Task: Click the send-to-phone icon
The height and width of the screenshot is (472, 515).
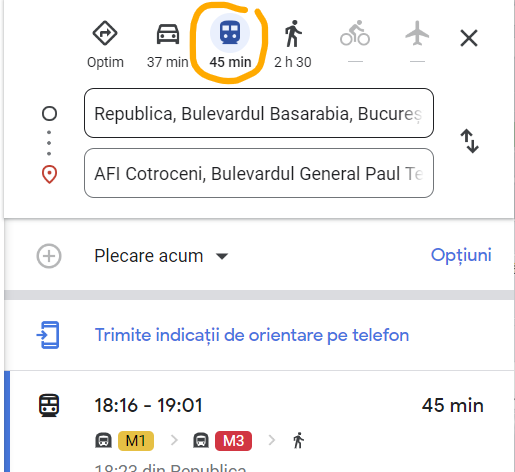Action: pyautogui.click(x=49, y=335)
